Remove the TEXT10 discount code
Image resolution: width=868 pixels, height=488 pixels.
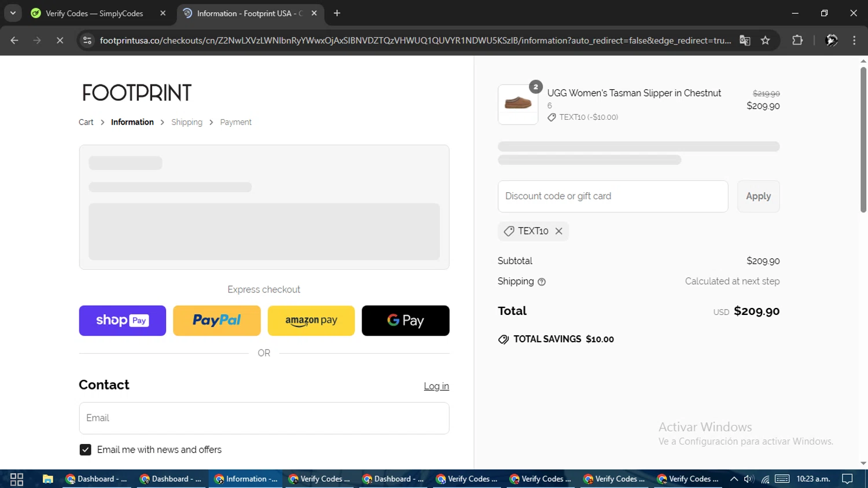click(559, 231)
